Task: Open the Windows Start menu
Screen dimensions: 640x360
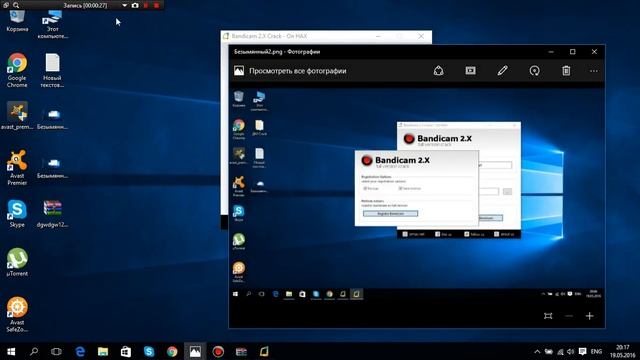Action: pos(11,351)
